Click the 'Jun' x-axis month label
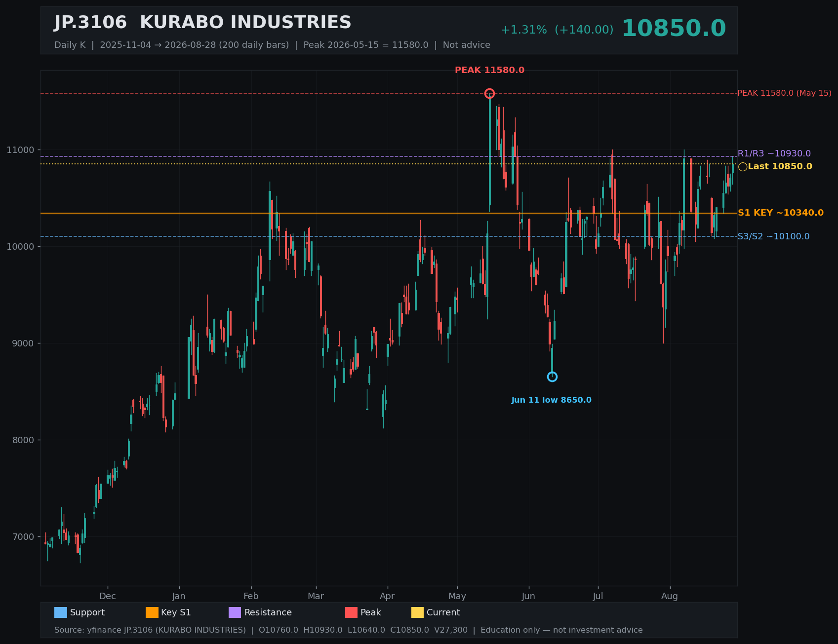Screen dimensions: 838x644 coord(529,596)
